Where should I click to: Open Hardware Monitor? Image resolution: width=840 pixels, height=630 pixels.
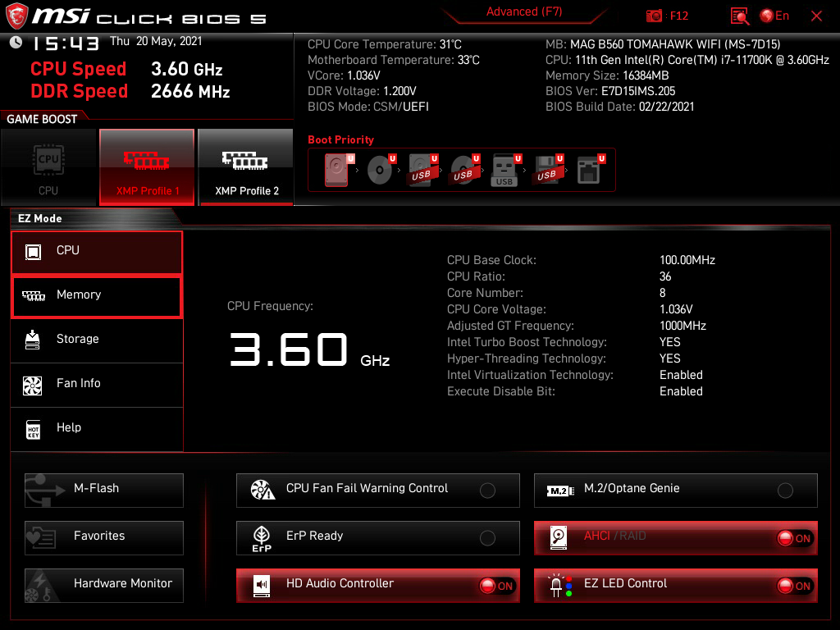(x=104, y=586)
